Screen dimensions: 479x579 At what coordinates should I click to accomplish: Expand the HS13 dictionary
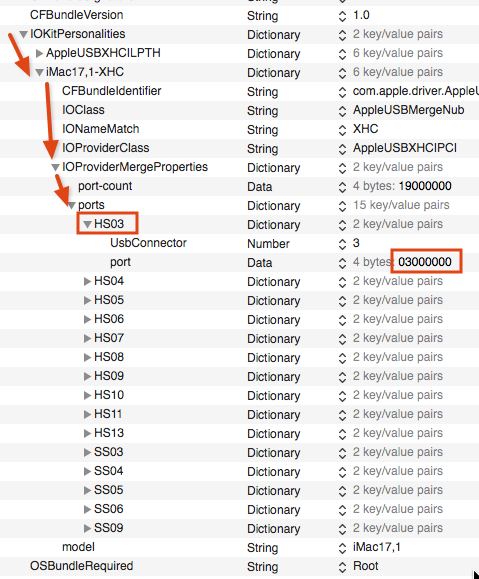tap(87, 434)
